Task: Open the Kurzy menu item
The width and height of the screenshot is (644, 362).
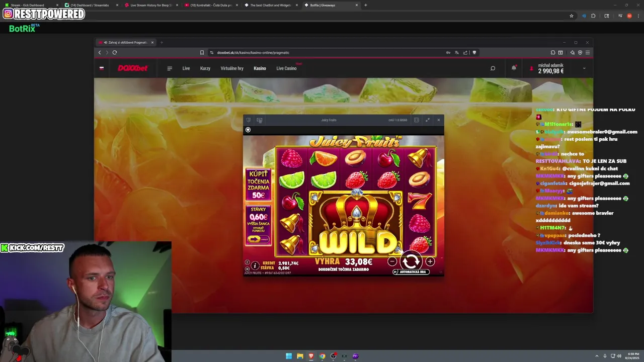Action: [x=205, y=68]
